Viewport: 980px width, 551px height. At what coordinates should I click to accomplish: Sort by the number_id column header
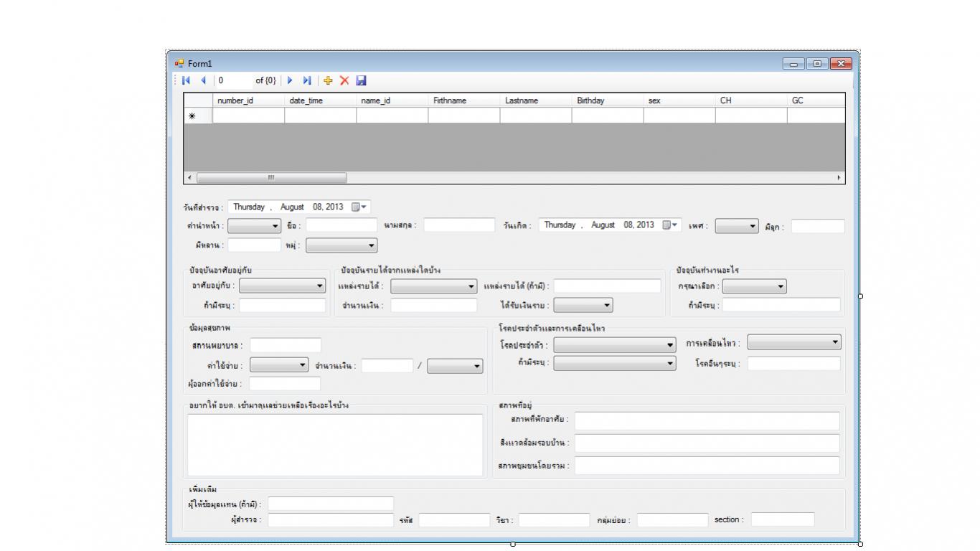pyautogui.click(x=248, y=100)
